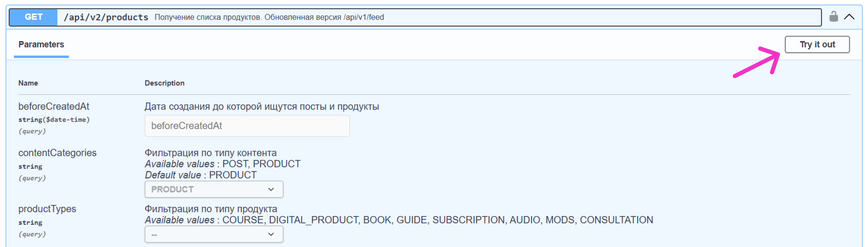Click the endpoint description about product list
The image size is (868, 247).
pyautogui.click(x=269, y=17)
